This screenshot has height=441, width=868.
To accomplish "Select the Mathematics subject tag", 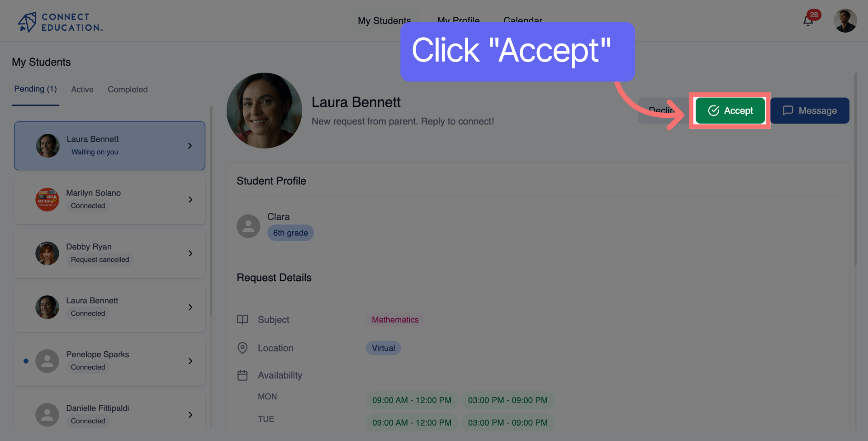I will click(395, 320).
